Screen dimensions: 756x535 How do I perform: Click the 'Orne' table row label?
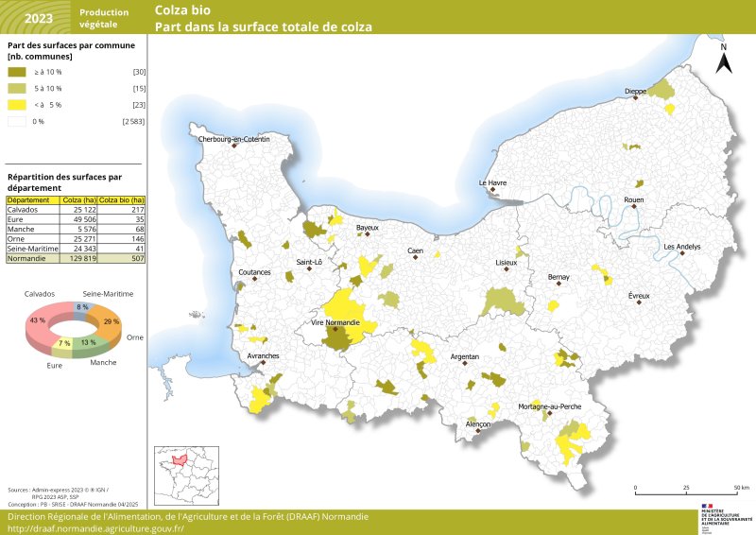pyautogui.click(x=16, y=239)
